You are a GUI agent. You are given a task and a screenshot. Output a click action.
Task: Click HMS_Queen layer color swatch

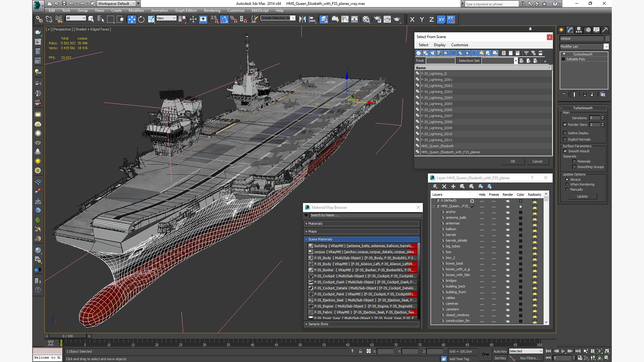point(521,206)
